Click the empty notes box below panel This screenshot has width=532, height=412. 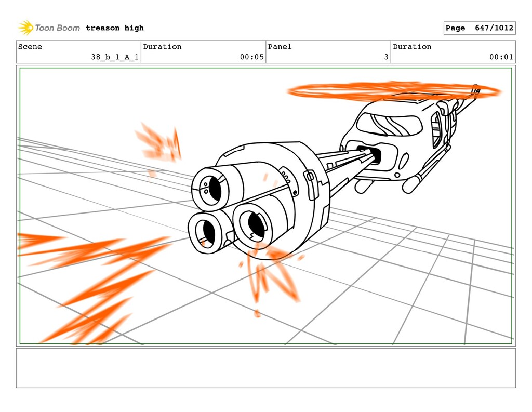click(x=265, y=368)
